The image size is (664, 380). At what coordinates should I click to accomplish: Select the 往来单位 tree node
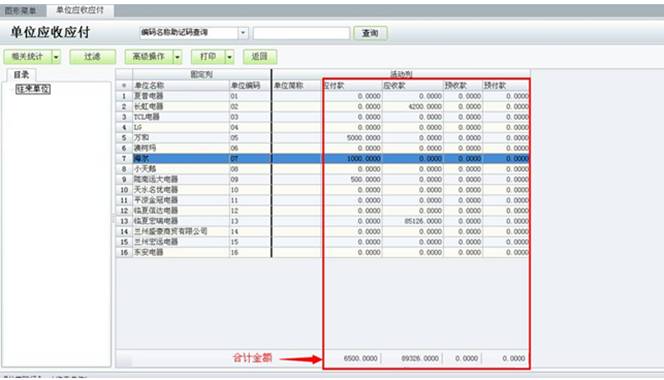33,89
